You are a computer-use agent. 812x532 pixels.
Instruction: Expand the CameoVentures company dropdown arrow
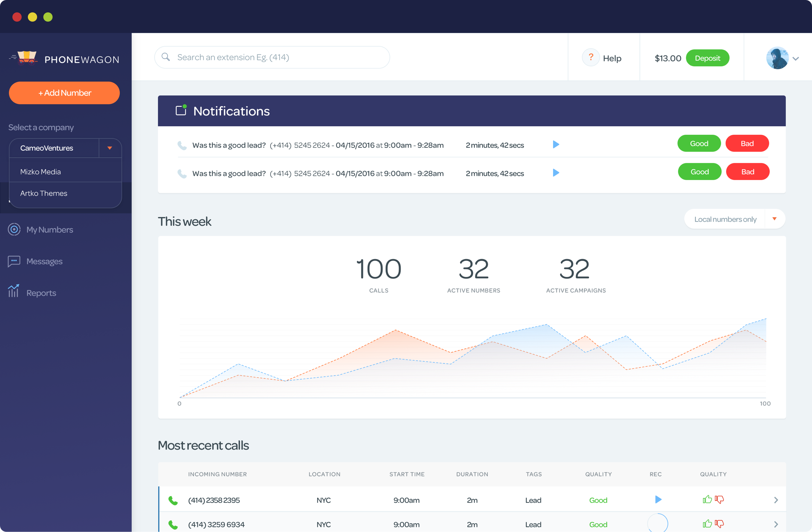click(109, 148)
